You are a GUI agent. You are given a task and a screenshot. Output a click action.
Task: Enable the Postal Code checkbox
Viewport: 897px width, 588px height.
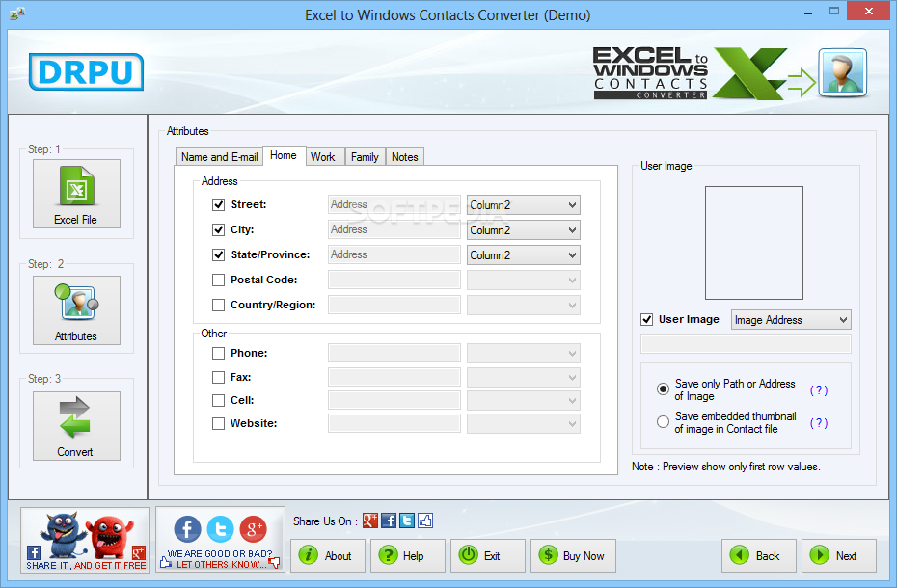coord(219,281)
